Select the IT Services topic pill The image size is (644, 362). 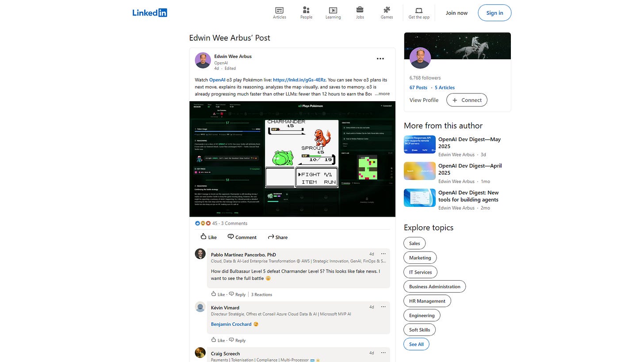[x=421, y=272]
